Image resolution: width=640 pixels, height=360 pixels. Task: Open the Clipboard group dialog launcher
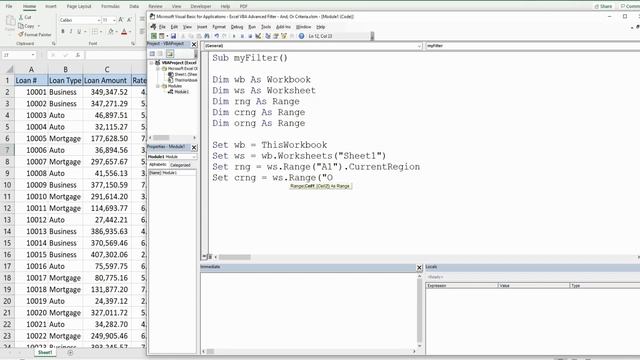click(53, 43)
